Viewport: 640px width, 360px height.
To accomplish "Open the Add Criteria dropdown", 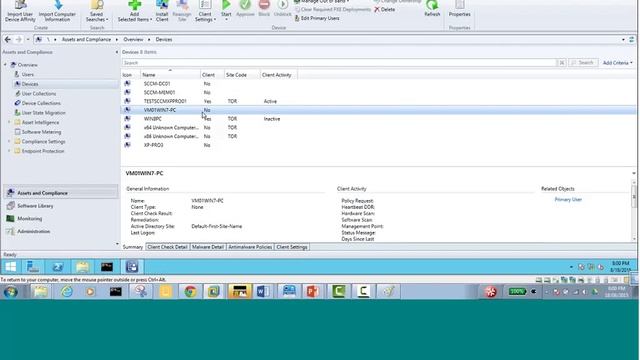I will tap(618, 63).
